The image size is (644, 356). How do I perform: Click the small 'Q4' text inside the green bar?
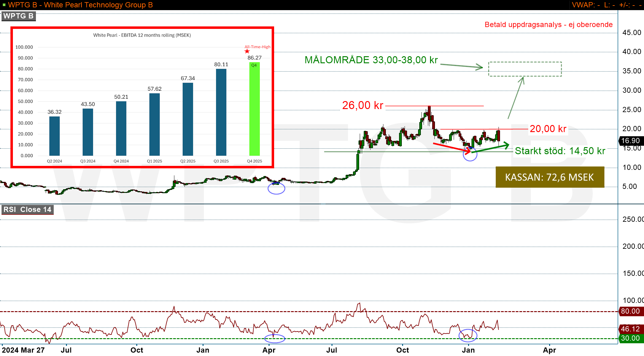pyautogui.click(x=254, y=65)
